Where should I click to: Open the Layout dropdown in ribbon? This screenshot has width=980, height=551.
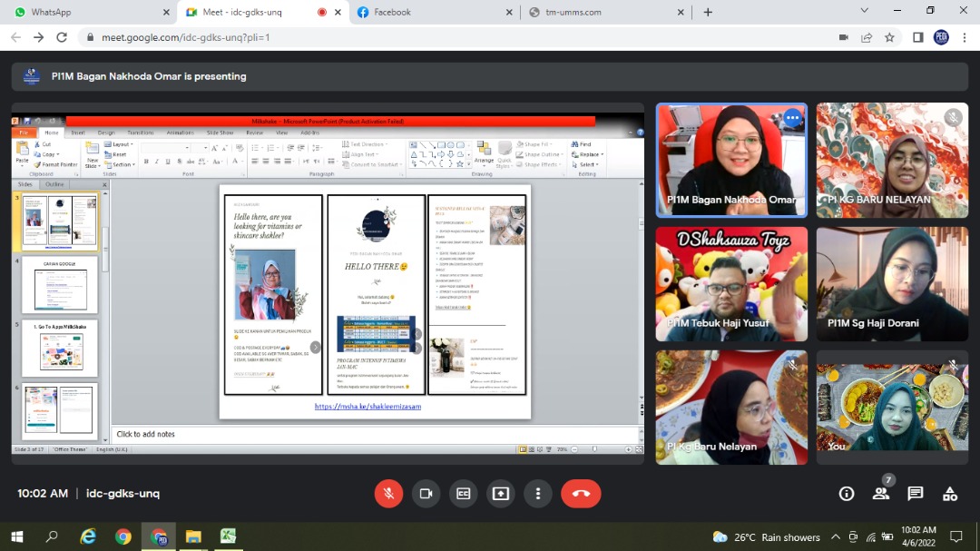(x=120, y=144)
